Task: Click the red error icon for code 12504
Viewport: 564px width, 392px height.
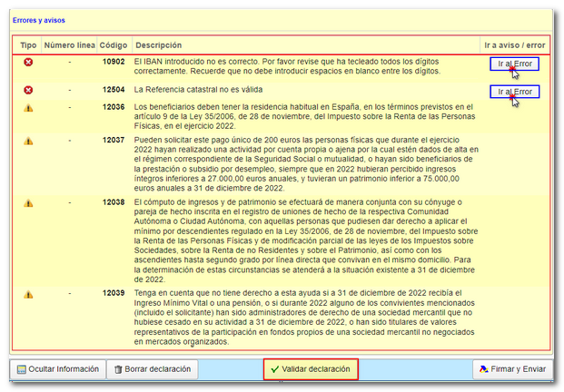Action: tap(28, 90)
